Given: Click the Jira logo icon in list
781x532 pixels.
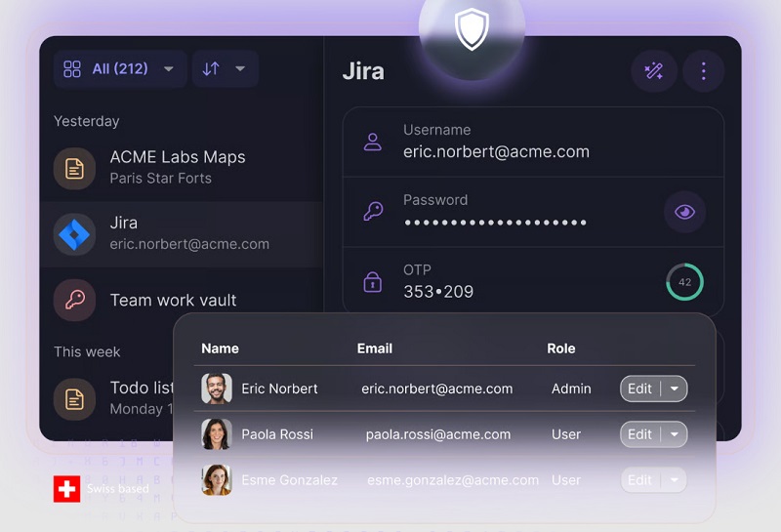Looking at the screenshot, I should point(75,234).
